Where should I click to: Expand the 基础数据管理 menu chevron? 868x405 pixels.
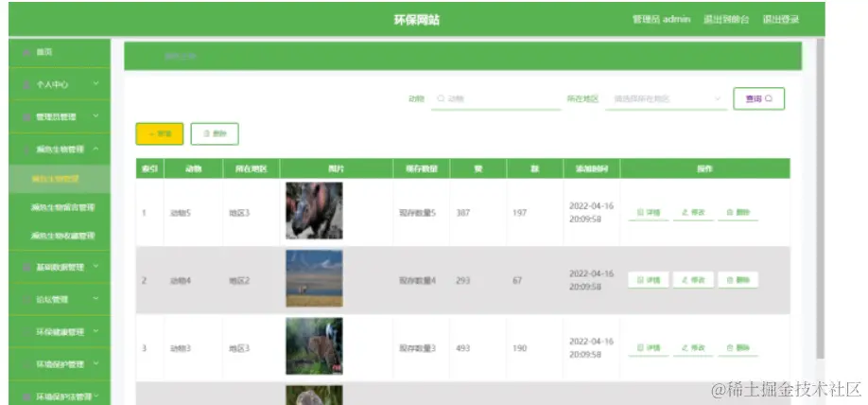pyautogui.click(x=95, y=267)
